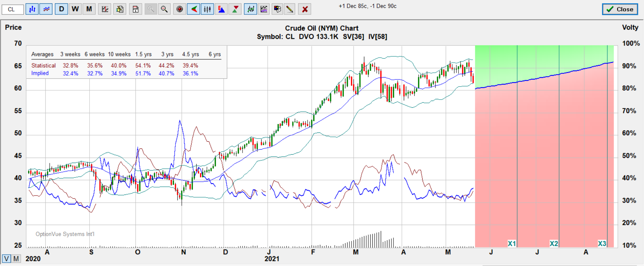Click the '6 weeks' column header

(x=95, y=54)
